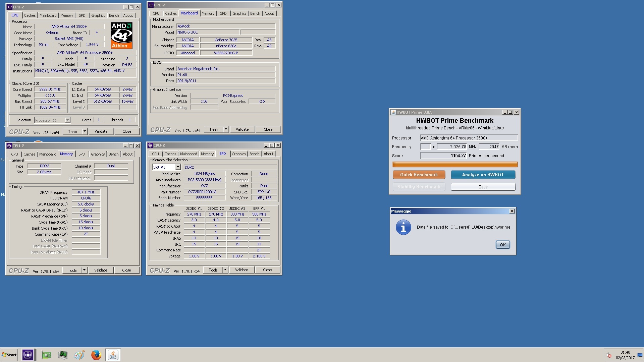Click the 2047 MB mem field
This screenshot has width=644, height=362.
tap(489, 147)
